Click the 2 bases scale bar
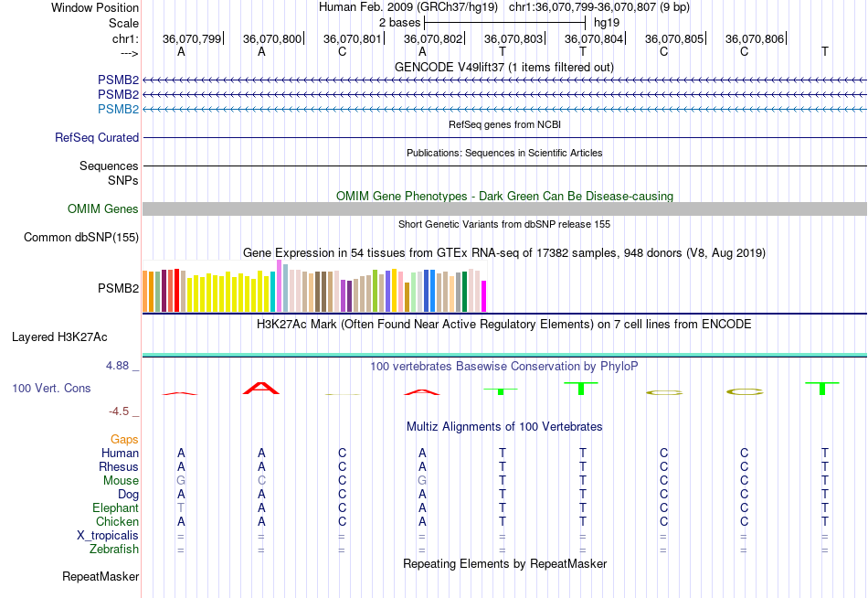 [x=504, y=23]
